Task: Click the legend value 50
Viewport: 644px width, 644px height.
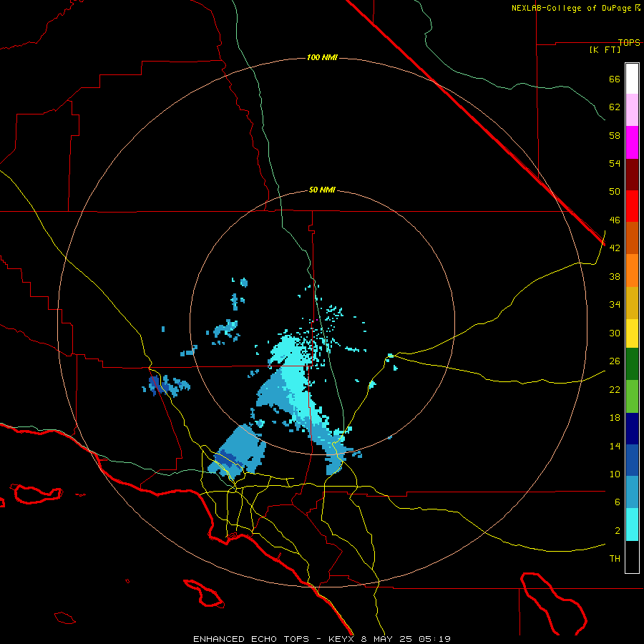Action: tap(615, 192)
